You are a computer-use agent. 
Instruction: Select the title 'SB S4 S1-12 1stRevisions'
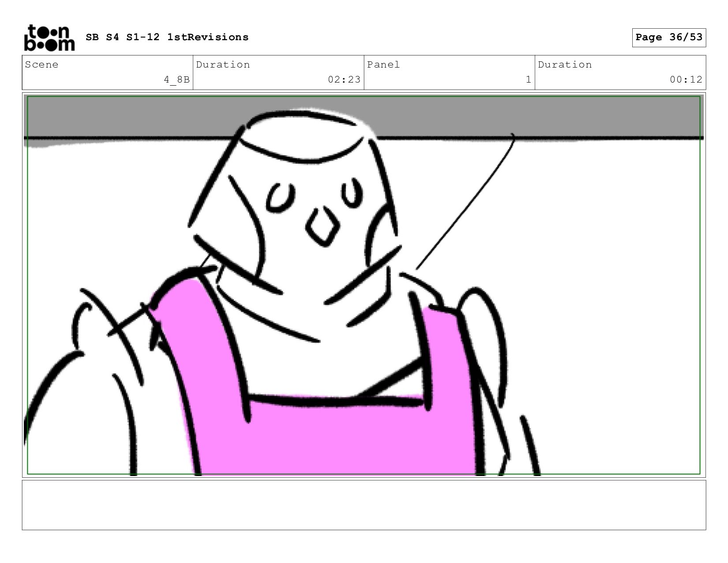pos(167,37)
